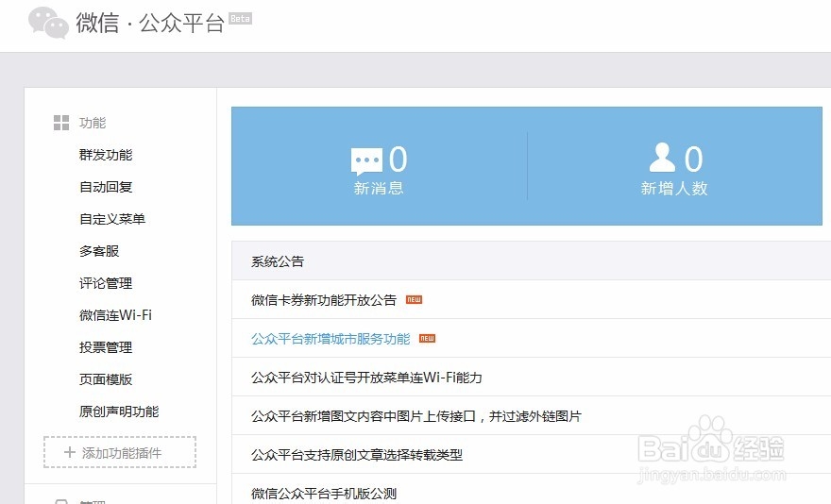This screenshot has width=831, height=504.
Task: Click the 0 count above 新消息
Action: point(398,159)
